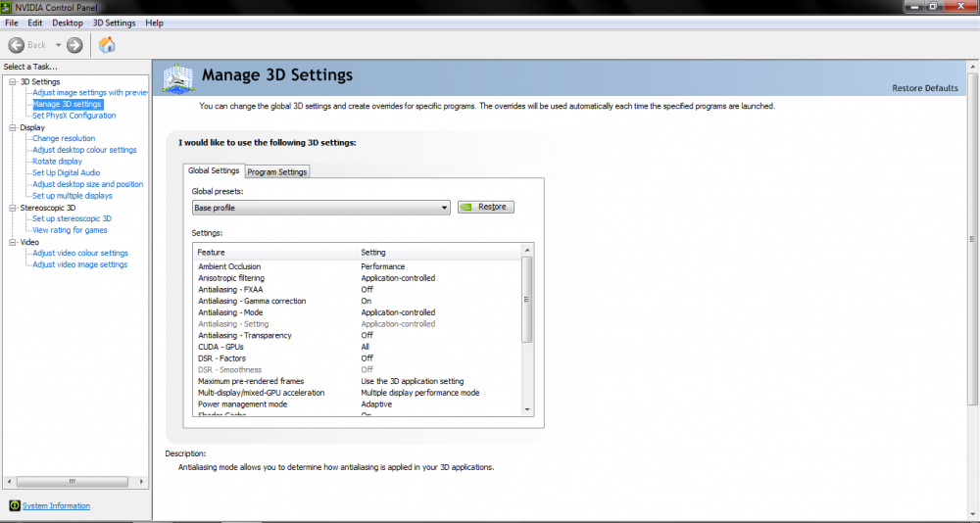This screenshot has height=523, width=980.
Task: Collapse the Stereoscopic 3D tree node
Action: (x=13, y=208)
